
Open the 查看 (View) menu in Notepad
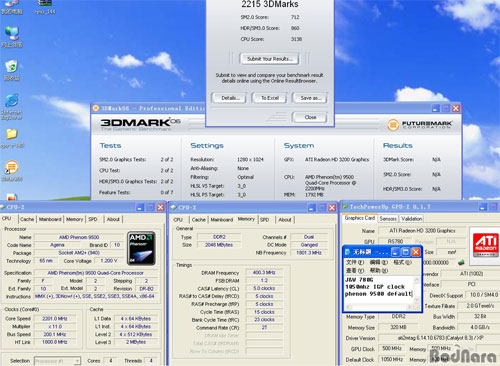(355, 270)
